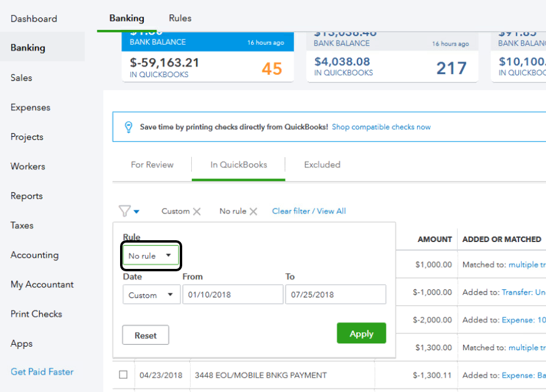Click the green Apply button
The width and height of the screenshot is (546, 392).
pos(361,333)
